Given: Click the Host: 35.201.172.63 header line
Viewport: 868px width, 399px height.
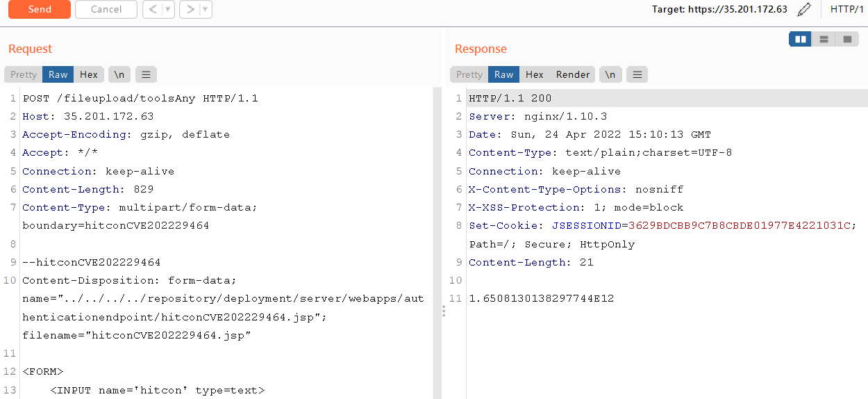Looking at the screenshot, I should click(x=88, y=116).
